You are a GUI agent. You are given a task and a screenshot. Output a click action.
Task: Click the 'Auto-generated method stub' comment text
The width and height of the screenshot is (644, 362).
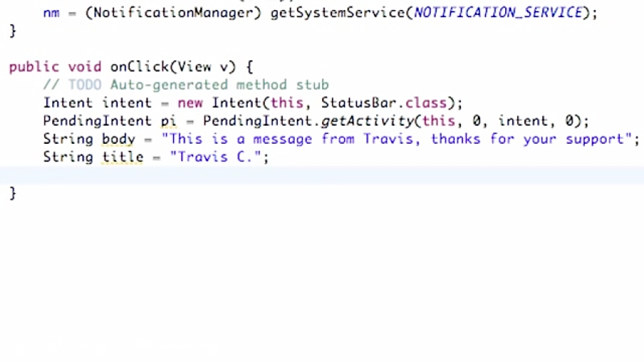tap(220, 85)
